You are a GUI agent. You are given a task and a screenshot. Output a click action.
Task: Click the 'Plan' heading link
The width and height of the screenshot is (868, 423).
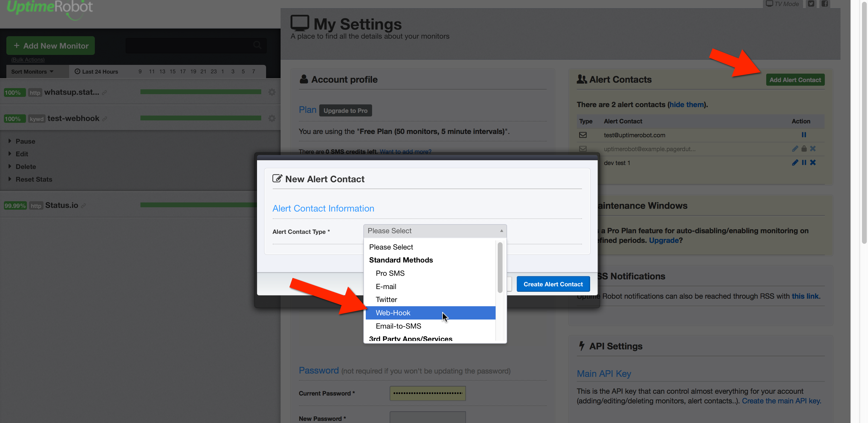pyautogui.click(x=307, y=110)
